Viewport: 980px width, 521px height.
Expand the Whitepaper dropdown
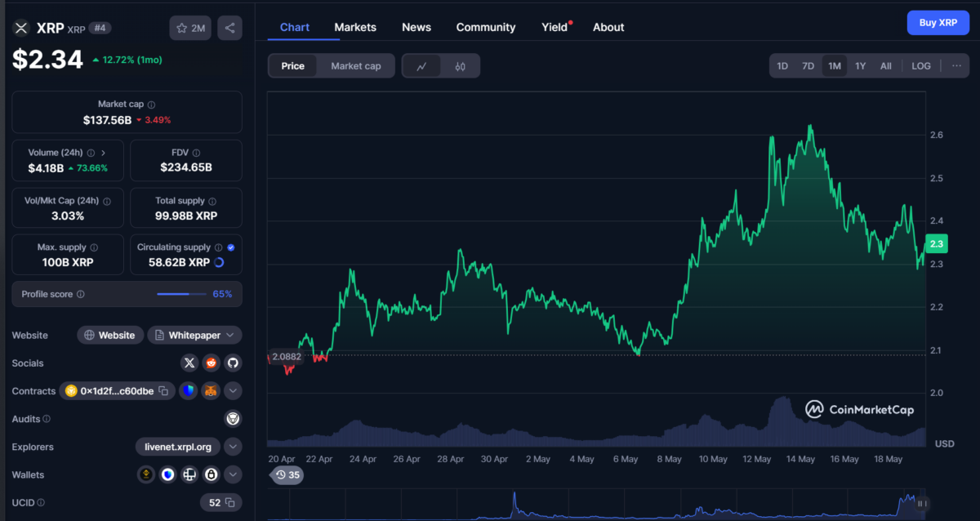[231, 335]
